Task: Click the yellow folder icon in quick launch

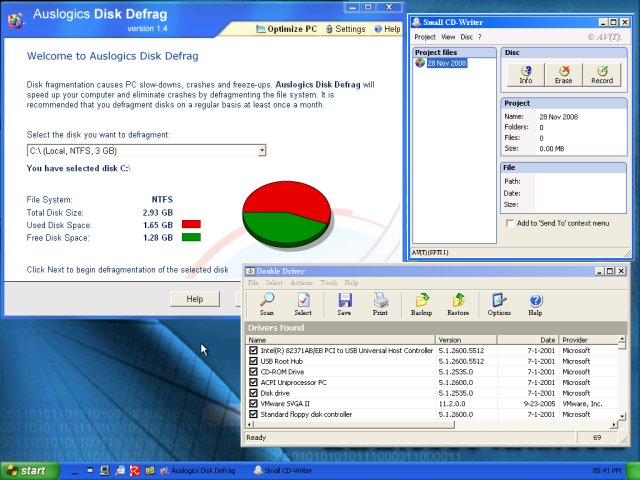Action: (150, 471)
